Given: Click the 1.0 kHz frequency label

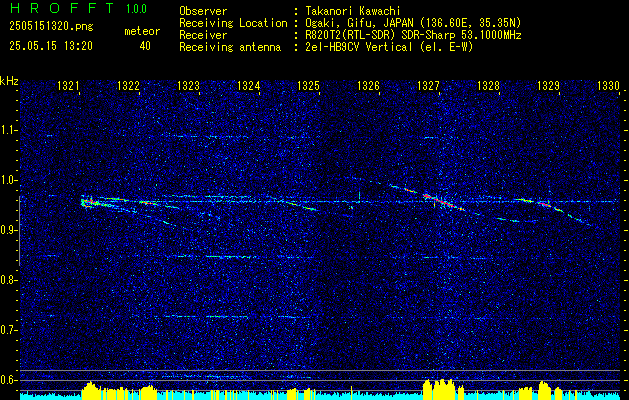Looking at the screenshot, I should tap(9, 180).
